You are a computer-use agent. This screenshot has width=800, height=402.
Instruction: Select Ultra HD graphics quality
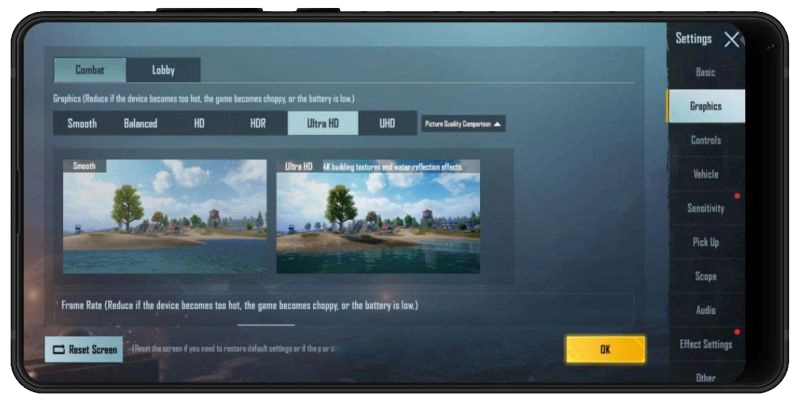click(x=323, y=123)
